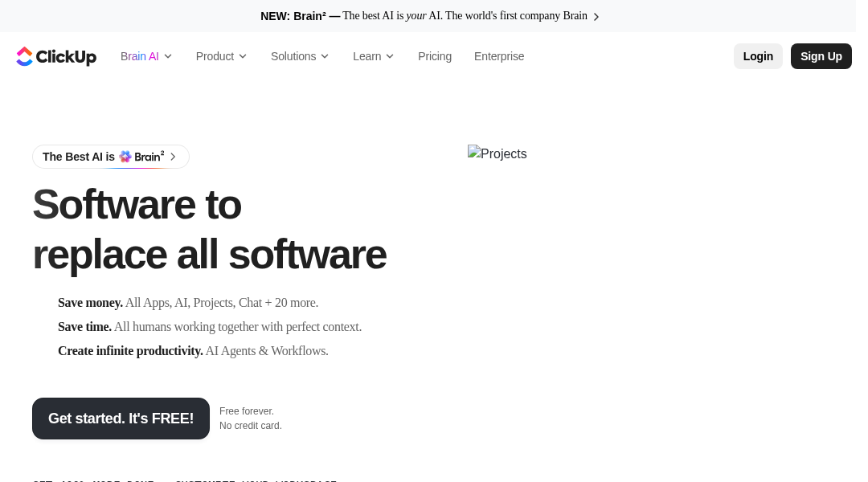Expand the Learn menu
868x482 pixels.
click(x=373, y=56)
